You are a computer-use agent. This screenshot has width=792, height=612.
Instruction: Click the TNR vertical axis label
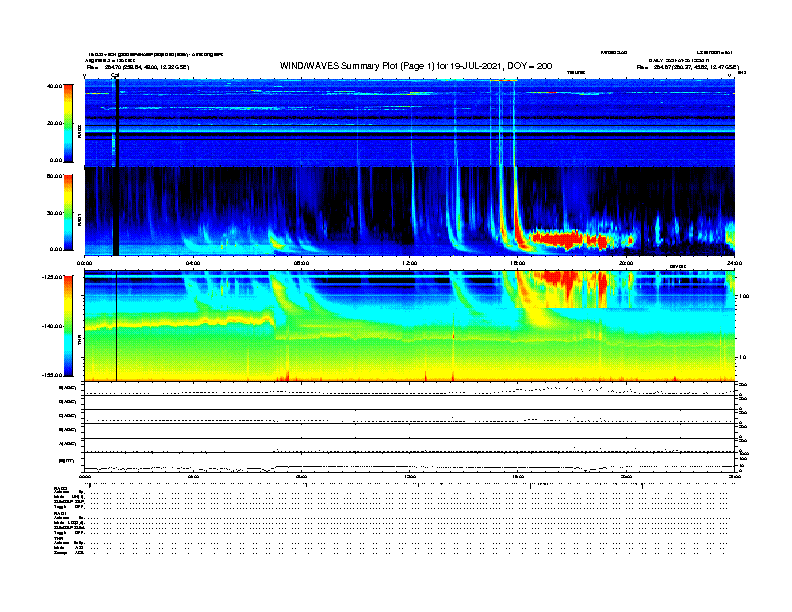pyautogui.click(x=79, y=341)
